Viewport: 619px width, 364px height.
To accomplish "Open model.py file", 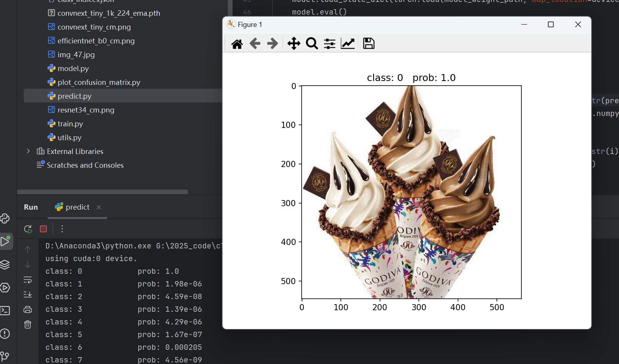I will tap(73, 68).
